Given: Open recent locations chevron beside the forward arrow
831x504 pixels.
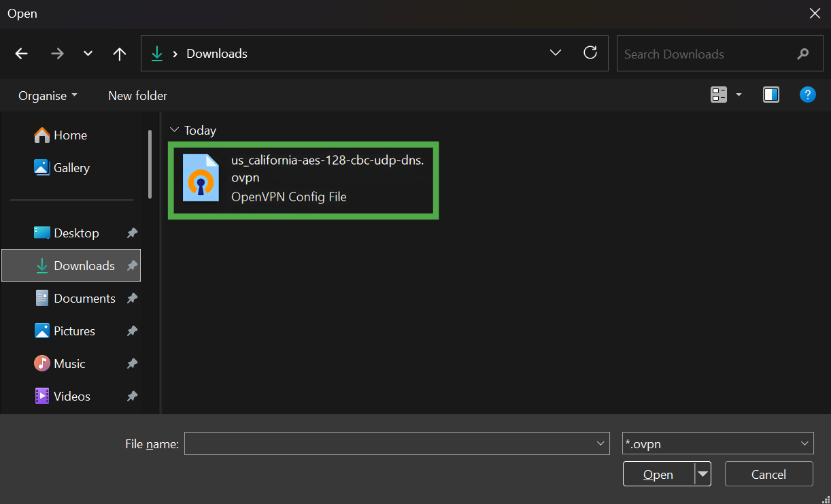Looking at the screenshot, I should pos(88,54).
